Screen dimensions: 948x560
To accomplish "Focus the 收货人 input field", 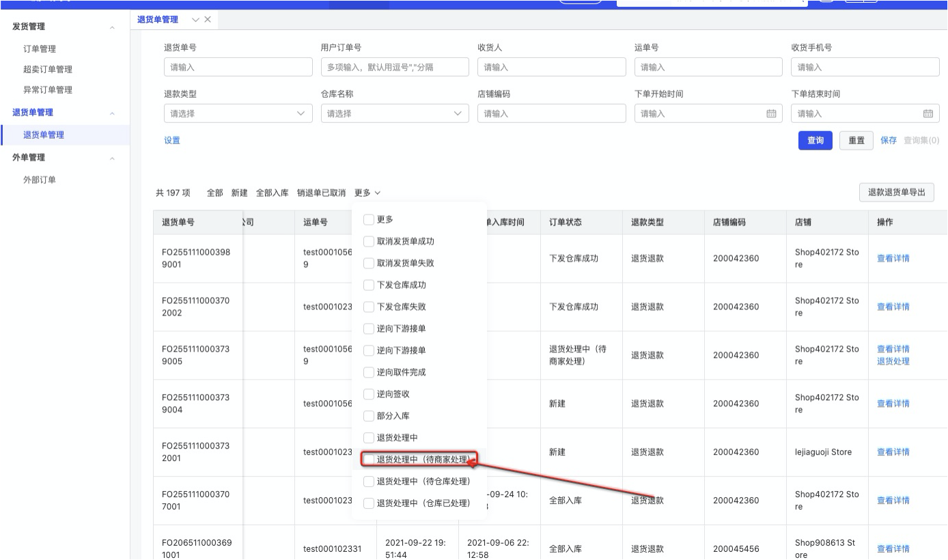I will tap(552, 67).
